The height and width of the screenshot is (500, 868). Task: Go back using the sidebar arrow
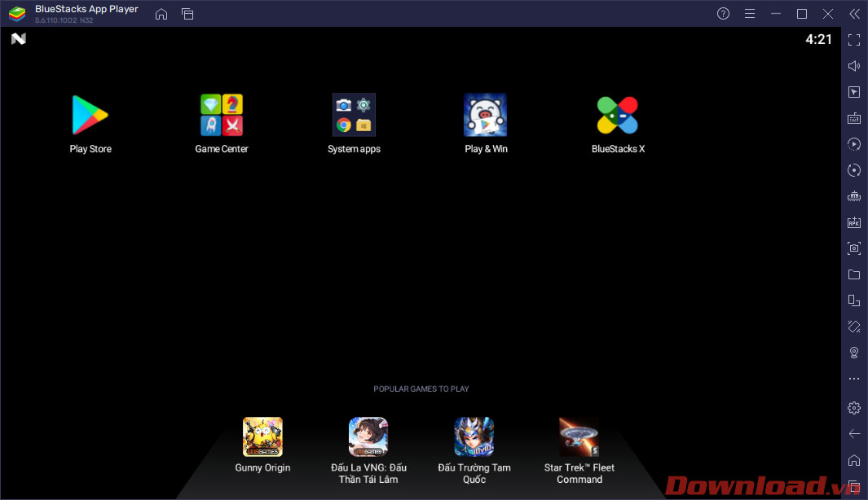click(854, 433)
